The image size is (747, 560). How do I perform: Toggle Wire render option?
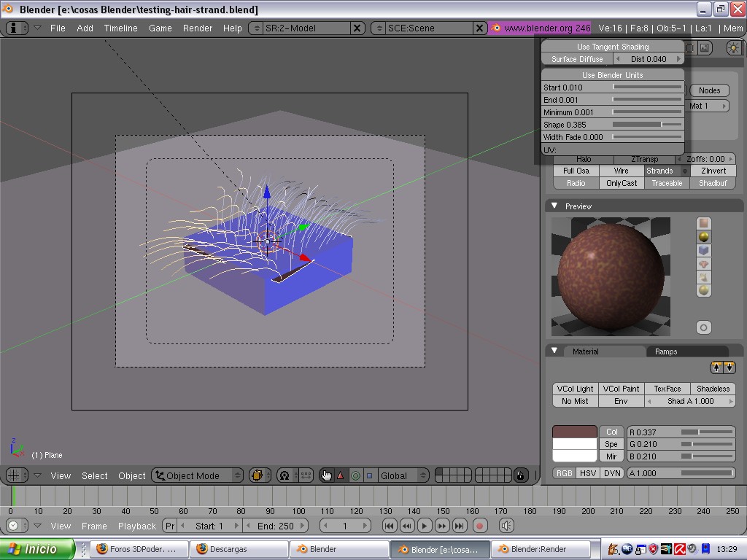point(622,171)
